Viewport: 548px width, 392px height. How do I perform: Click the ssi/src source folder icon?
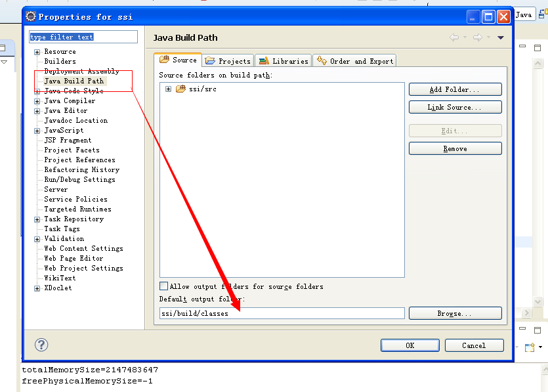click(180, 89)
